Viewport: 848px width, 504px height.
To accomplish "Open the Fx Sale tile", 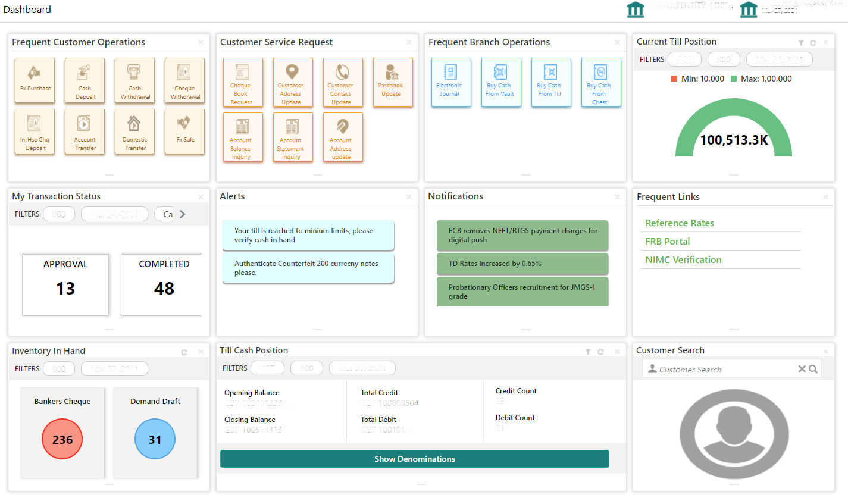I will [185, 132].
